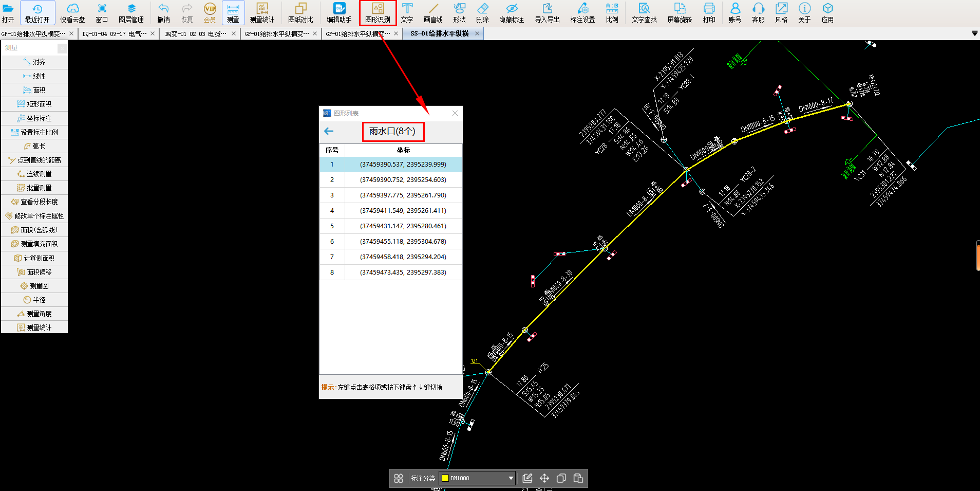Open the 文字查找 text search tool
This screenshot has width=980, height=491.
tap(644, 13)
